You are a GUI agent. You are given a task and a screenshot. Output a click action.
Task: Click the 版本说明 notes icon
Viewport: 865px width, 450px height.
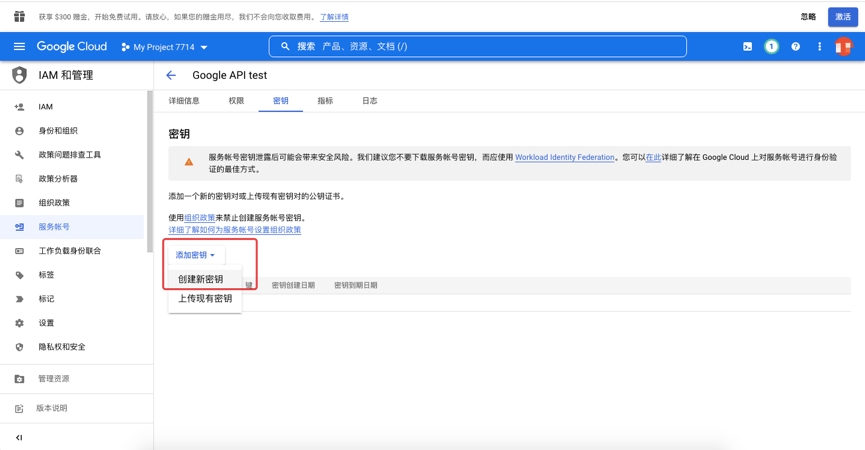pyautogui.click(x=19, y=409)
